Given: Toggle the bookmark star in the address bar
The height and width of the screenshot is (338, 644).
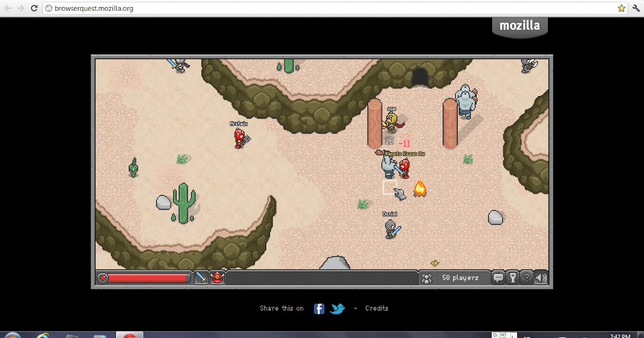Looking at the screenshot, I should [621, 8].
